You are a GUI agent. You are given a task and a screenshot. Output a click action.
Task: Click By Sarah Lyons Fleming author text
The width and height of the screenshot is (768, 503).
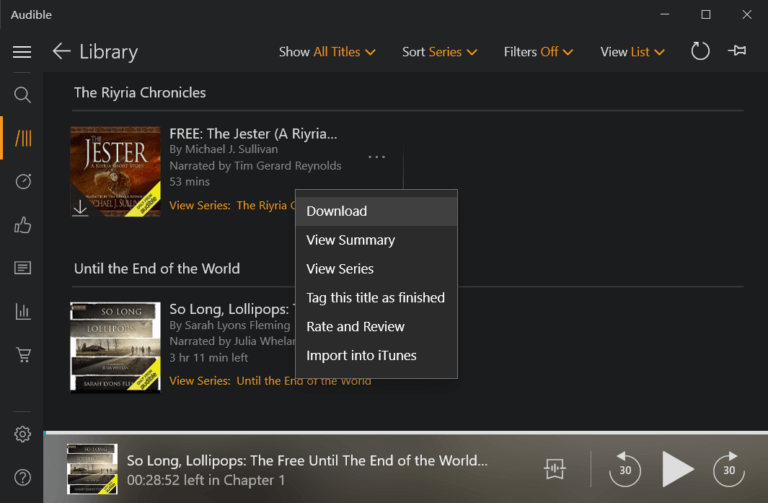tap(230, 325)
